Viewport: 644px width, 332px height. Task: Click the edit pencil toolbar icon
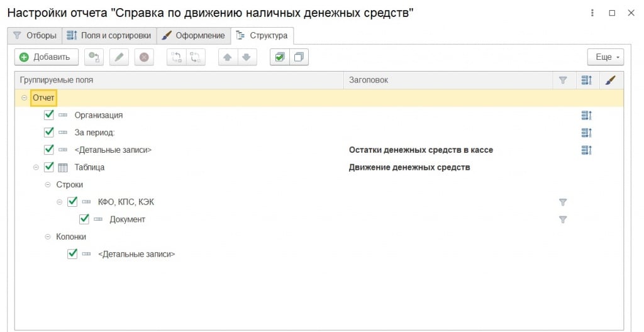click(x=119, y=57)
